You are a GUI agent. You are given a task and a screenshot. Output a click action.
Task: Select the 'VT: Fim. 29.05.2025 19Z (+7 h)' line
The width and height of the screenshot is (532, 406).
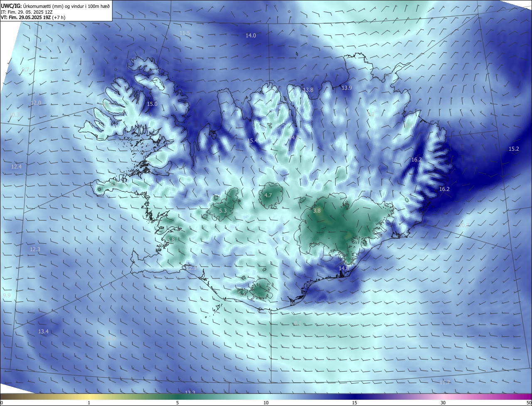[x=33, y=17]
